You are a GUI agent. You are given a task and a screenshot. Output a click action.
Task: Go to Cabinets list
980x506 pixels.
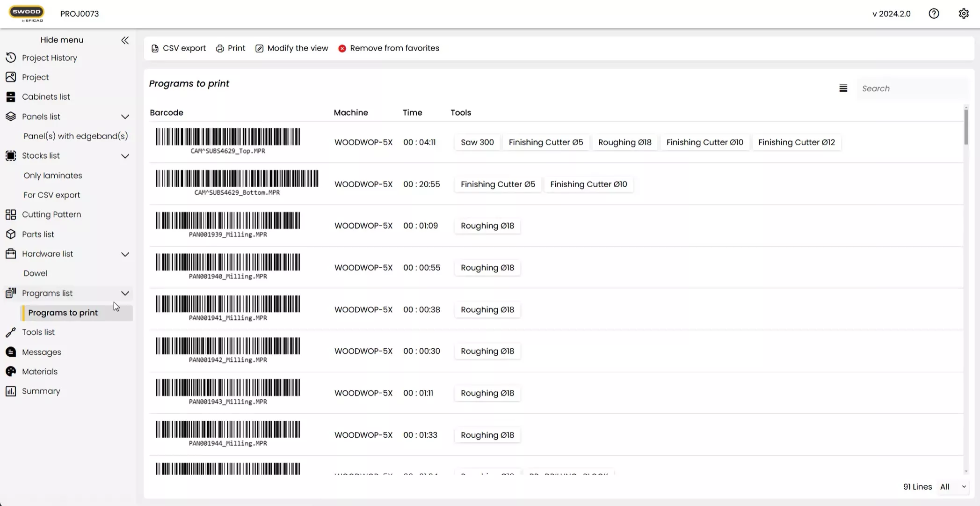46,97
